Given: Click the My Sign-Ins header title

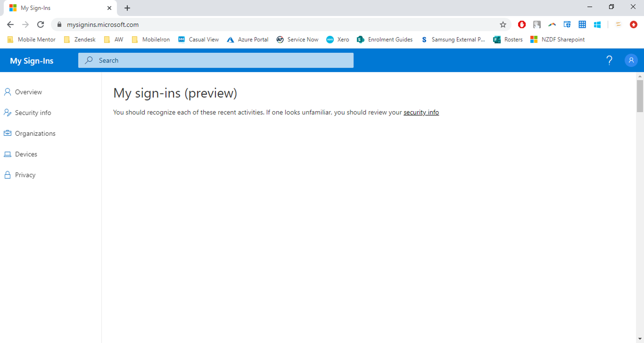Looking at the screenshot, I should tap(32, 61).
